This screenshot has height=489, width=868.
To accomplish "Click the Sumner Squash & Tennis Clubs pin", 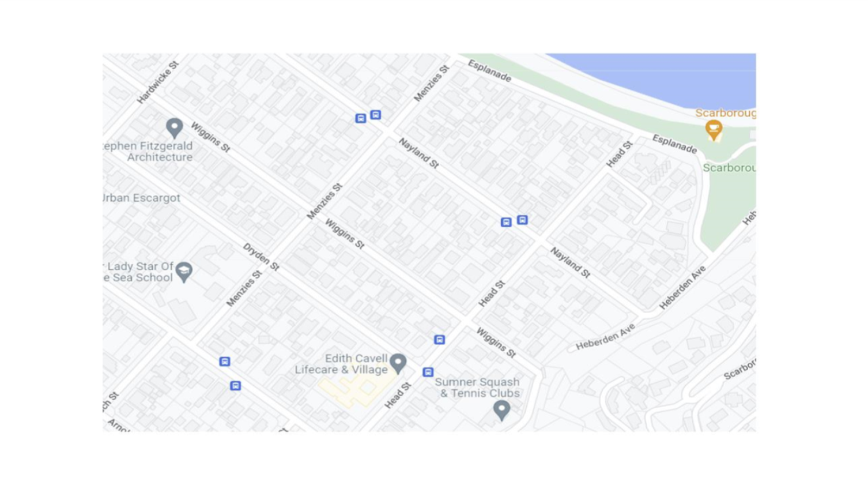I will (501, 411).
